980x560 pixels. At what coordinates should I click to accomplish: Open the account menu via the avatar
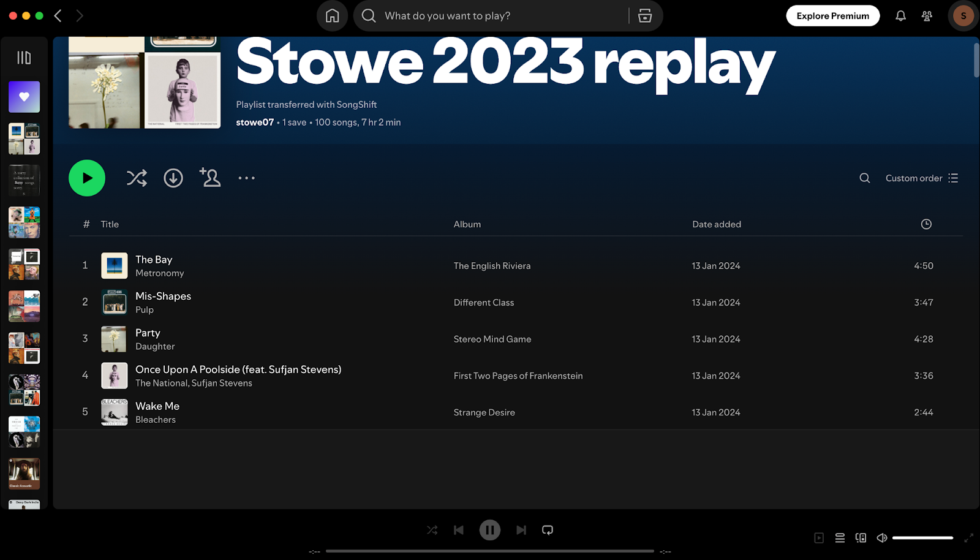[x=963, y=16]
